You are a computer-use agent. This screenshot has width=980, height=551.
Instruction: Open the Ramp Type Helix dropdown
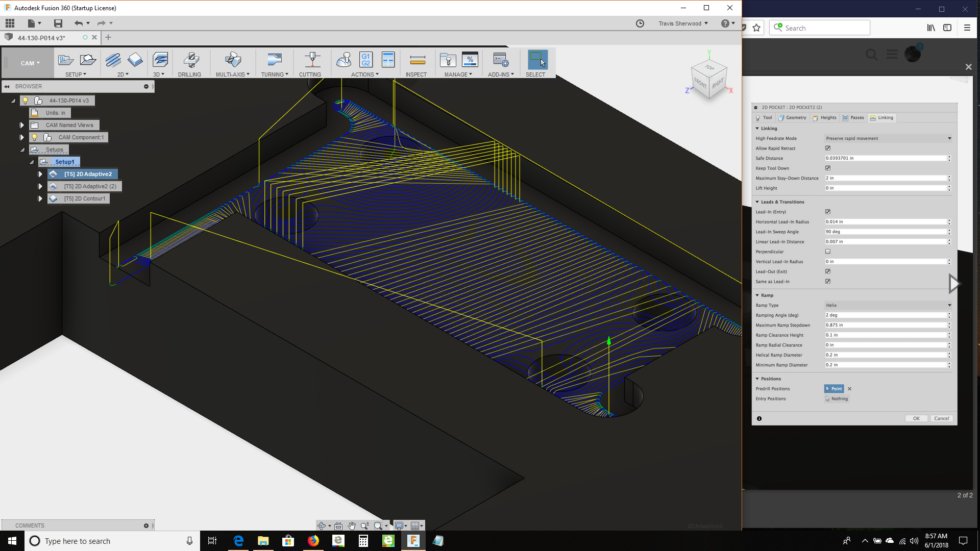tap(888, 305)
